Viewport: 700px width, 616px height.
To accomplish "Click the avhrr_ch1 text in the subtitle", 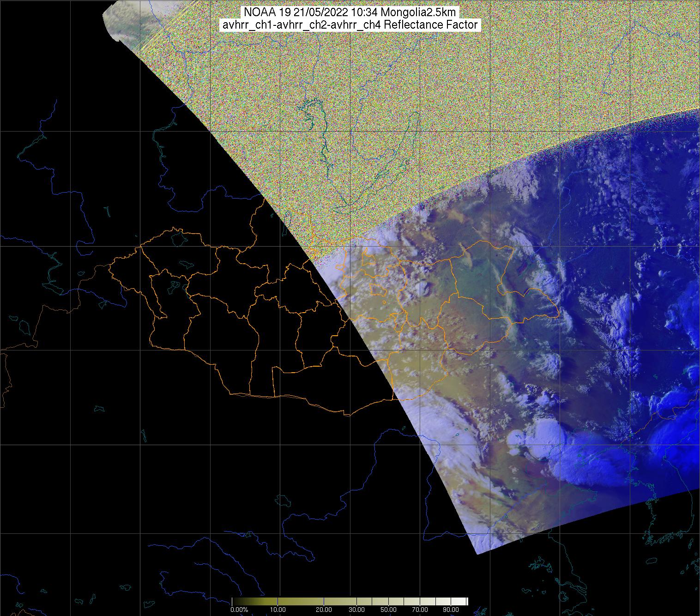I will point(243,25).
